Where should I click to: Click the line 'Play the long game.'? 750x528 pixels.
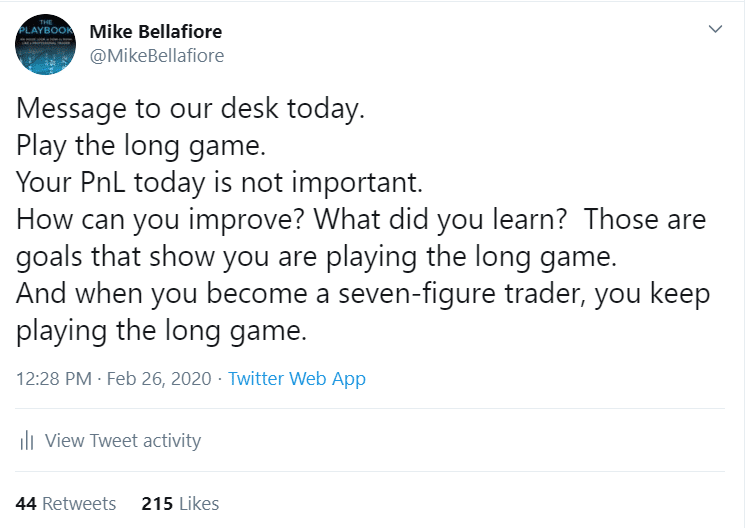point(141,144)
